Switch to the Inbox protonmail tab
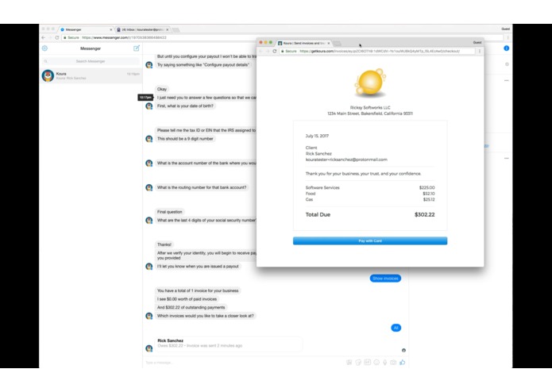This screenshot has width=552, height=392. (141, 29)
